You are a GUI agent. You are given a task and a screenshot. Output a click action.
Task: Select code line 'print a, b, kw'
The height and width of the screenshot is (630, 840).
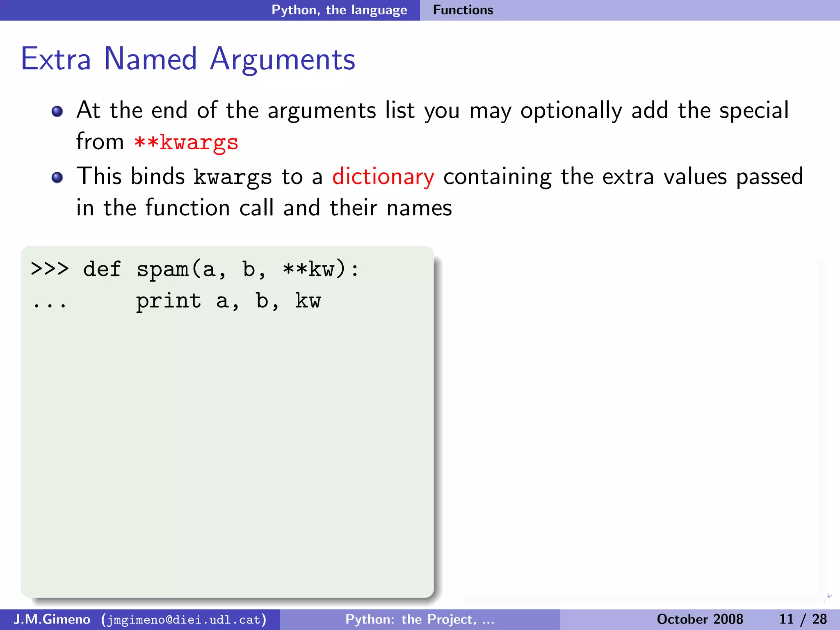228,301
